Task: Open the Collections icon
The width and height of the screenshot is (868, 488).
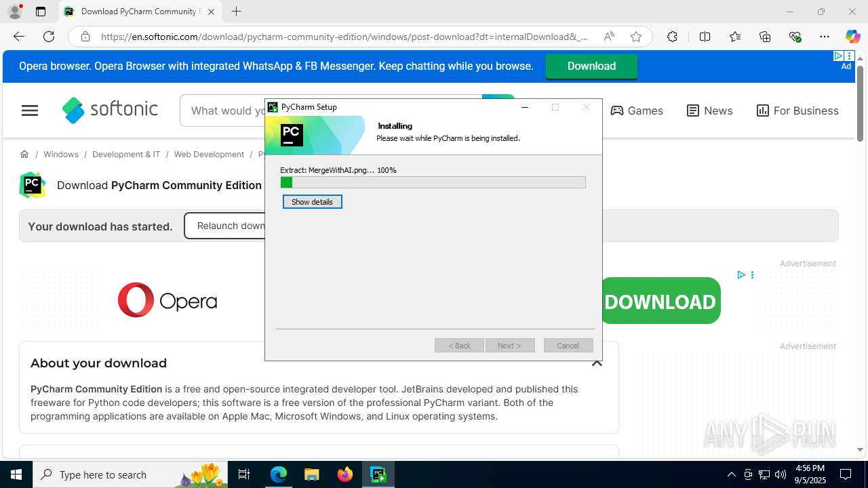Action: click(765, 37)
